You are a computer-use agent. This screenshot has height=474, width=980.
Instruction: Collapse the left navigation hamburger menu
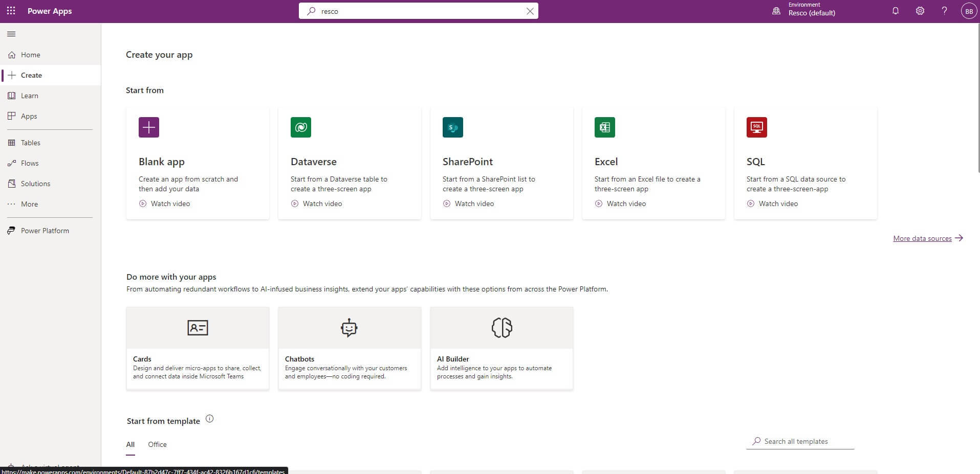(11, 34)
